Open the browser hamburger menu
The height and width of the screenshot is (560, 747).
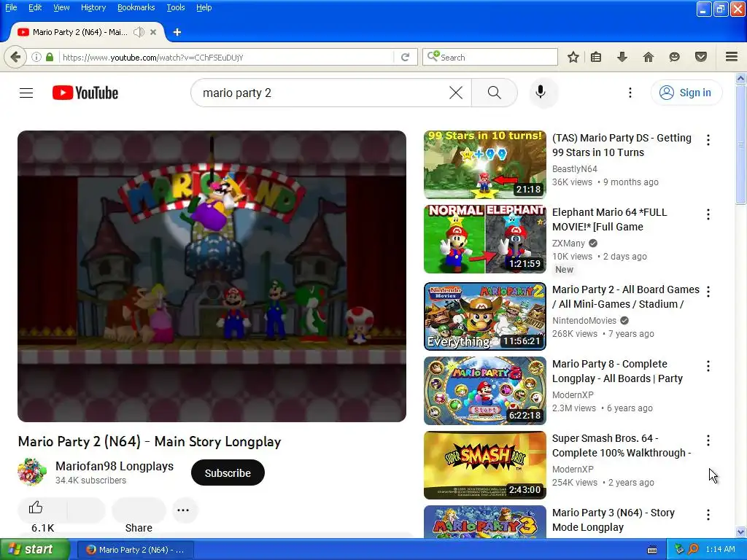(x=732, y=57)
